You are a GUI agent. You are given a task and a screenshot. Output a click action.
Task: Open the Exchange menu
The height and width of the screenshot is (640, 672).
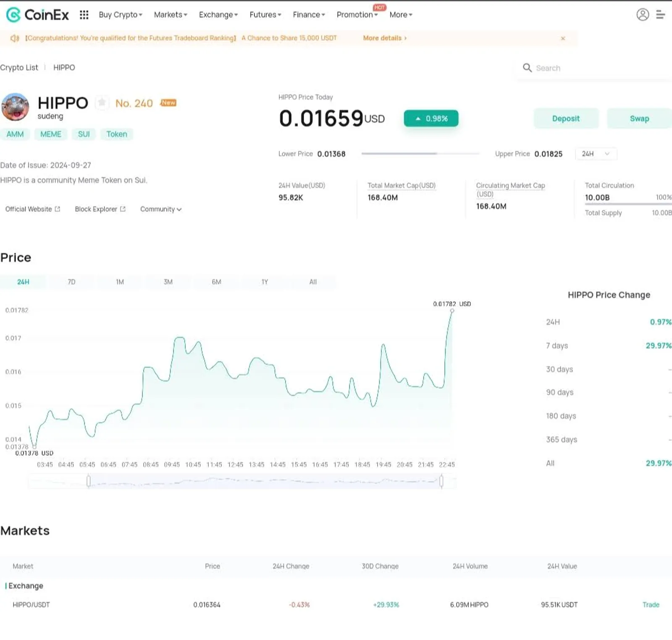[x=218, y=15]
